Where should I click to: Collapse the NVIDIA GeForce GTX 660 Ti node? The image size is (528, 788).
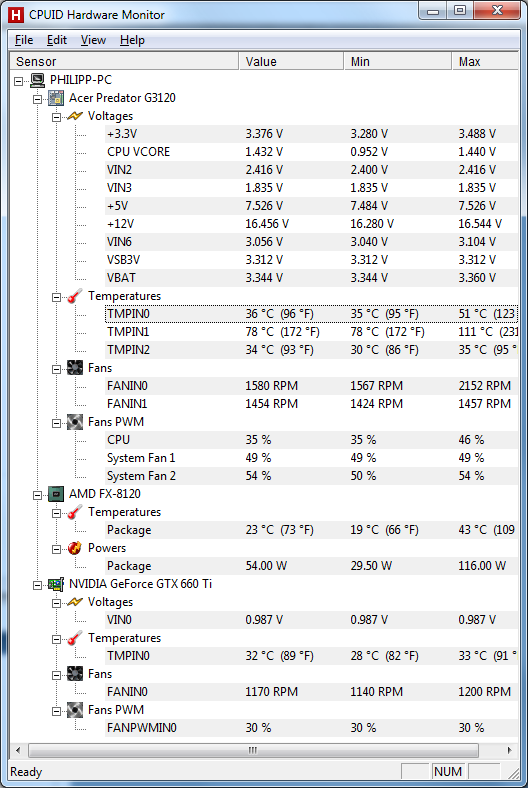click(38, 584)
